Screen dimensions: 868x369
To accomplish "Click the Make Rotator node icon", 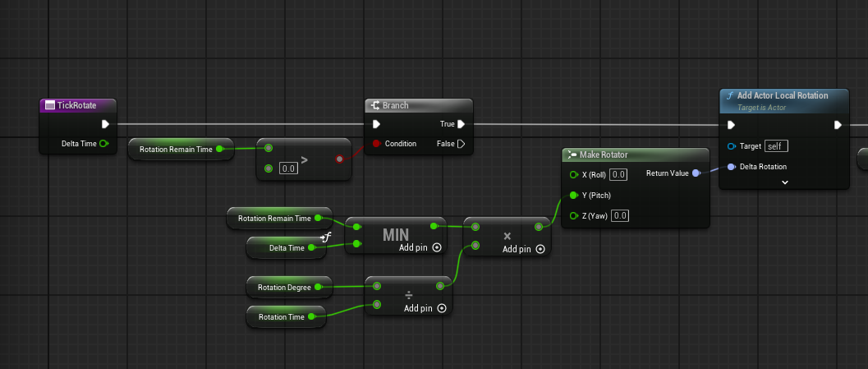I will coord(571,155).
